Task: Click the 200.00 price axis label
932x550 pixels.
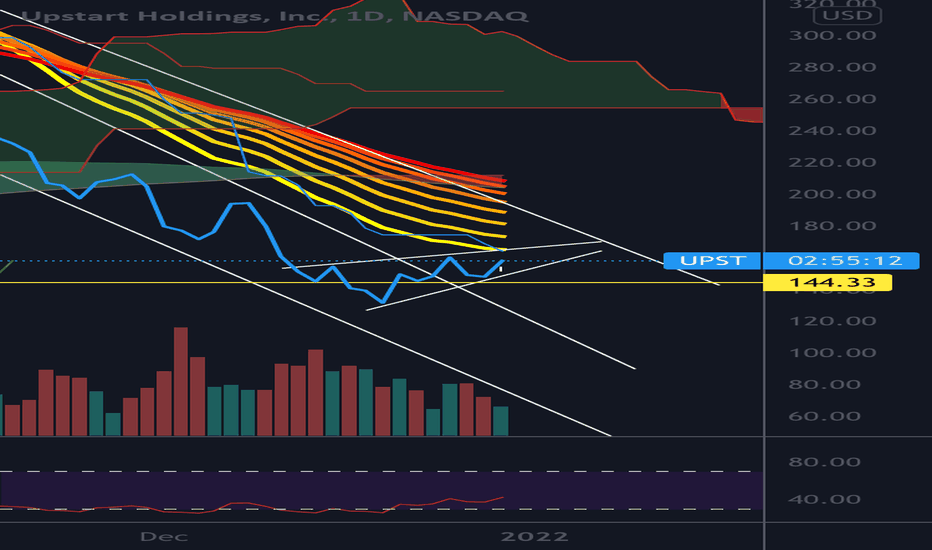Action: (832, 194)
